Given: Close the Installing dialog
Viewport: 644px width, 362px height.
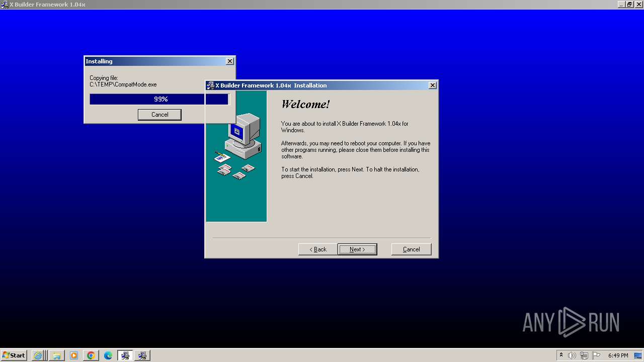Looking at the screenshot, I should point(230,61).
